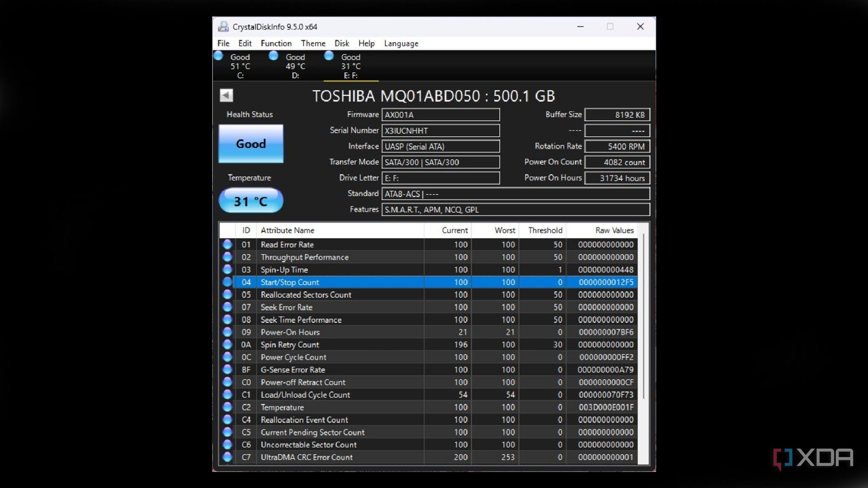This screenshot has width=868, height=488.
Task: Open the Theme menu
Action: [x=313, y=43]
